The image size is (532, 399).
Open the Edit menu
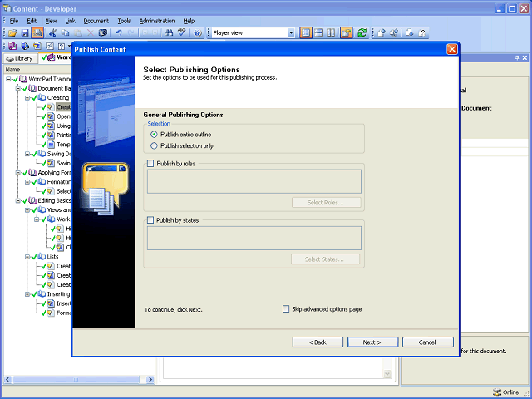click(32, 21)
